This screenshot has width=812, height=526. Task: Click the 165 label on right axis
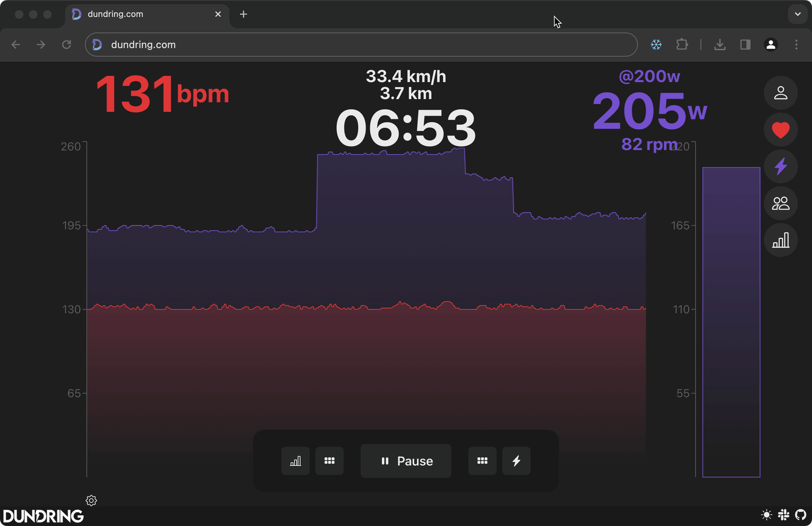pyautogui.click(x=680, y=225)
